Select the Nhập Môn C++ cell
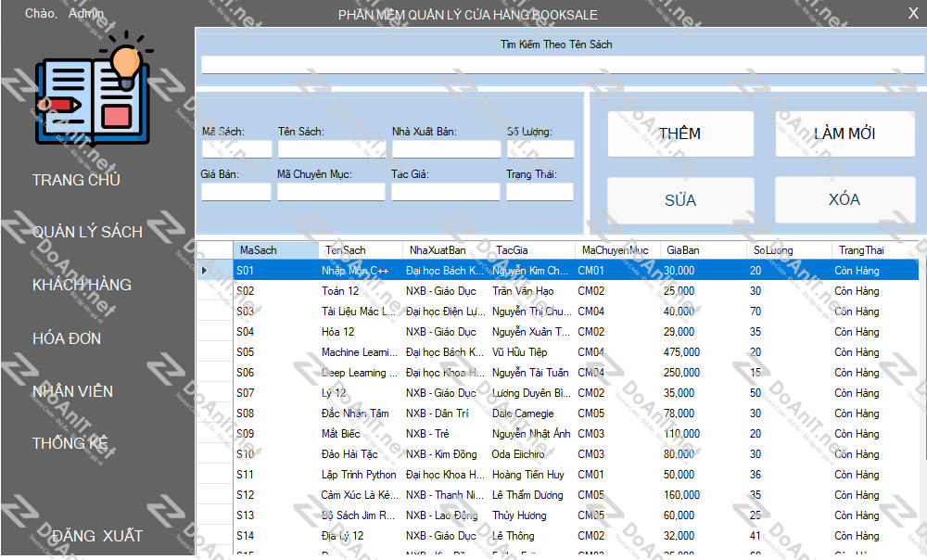 [360, 270]
